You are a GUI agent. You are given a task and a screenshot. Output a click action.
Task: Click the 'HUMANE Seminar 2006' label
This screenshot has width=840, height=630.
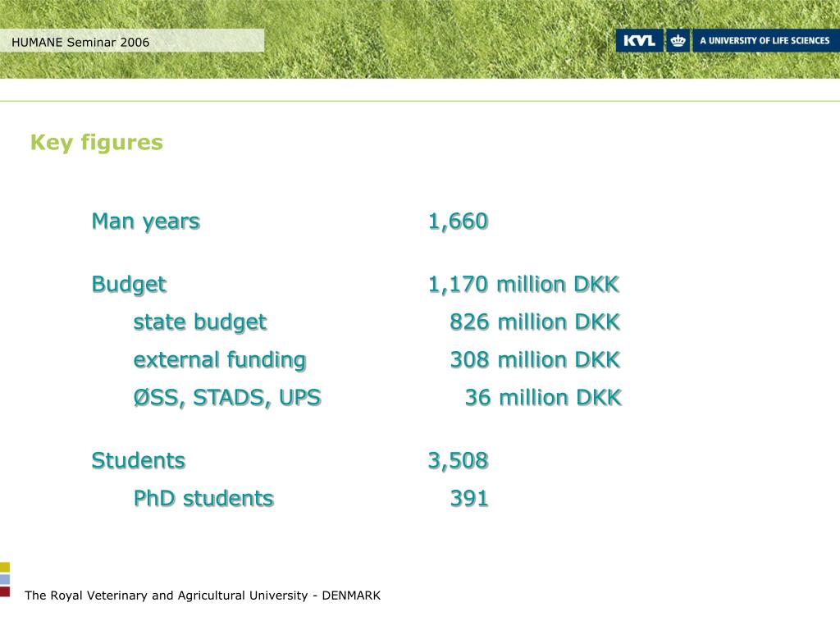[80, 43]
